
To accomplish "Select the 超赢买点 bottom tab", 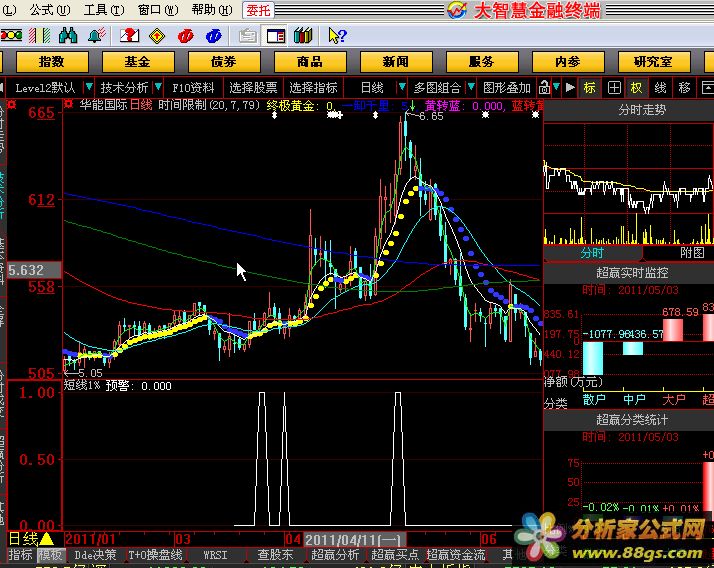I will 395,555.
